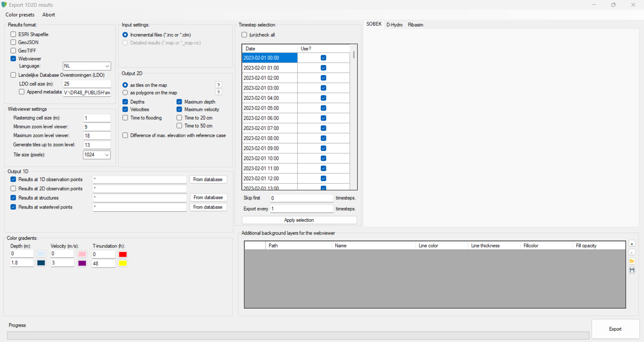The image size is (644, 342).
Task: Click the minus button to remove background layer
Action: (x=632, y=252)
